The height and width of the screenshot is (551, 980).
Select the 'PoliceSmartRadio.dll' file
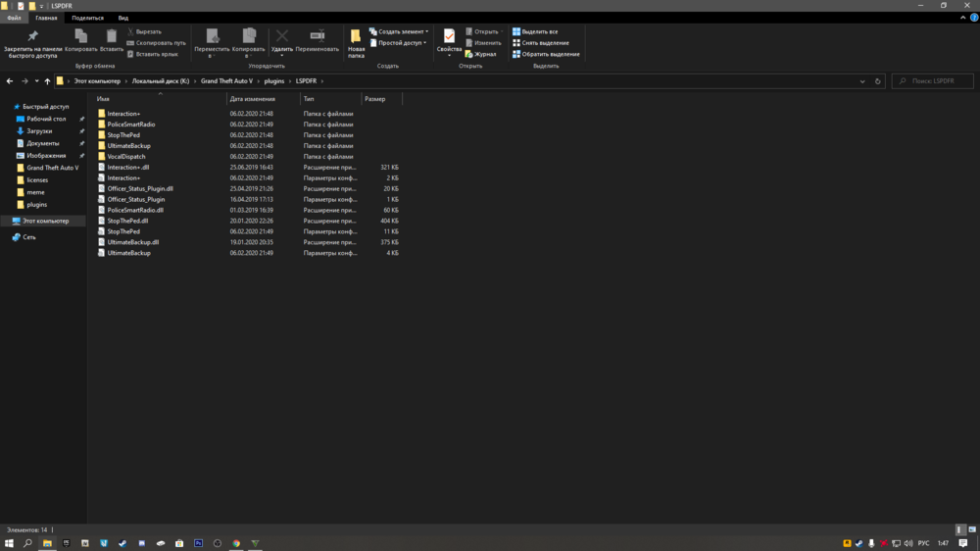point(135,210)
